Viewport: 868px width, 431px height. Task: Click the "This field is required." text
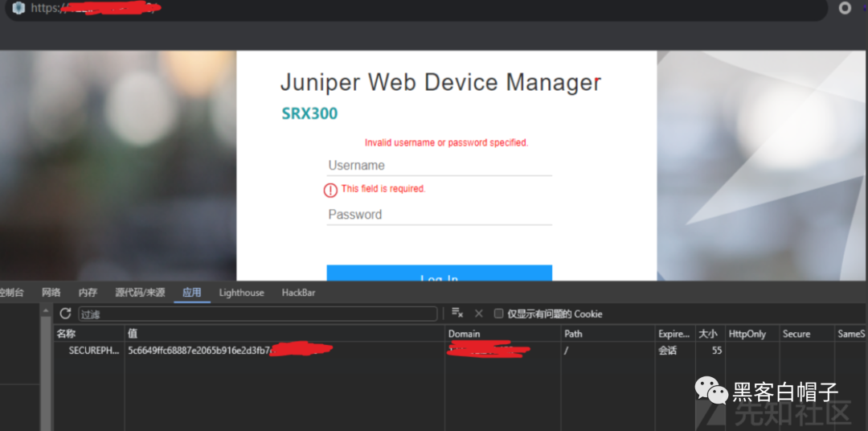point(383,189)
